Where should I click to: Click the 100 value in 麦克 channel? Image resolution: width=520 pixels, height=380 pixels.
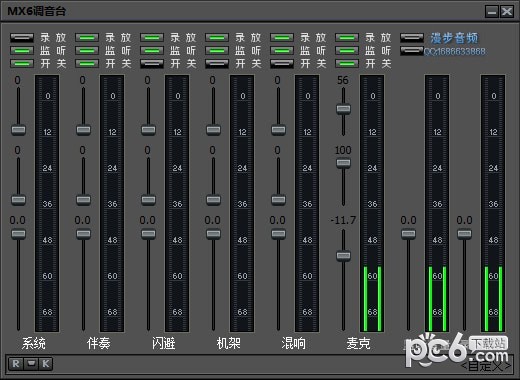click(343, 150)
